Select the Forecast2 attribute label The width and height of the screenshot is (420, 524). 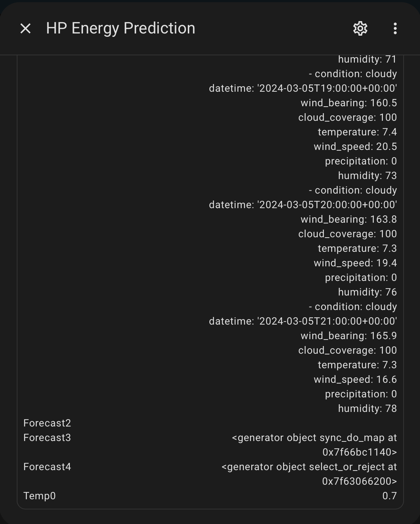(47, 423)
